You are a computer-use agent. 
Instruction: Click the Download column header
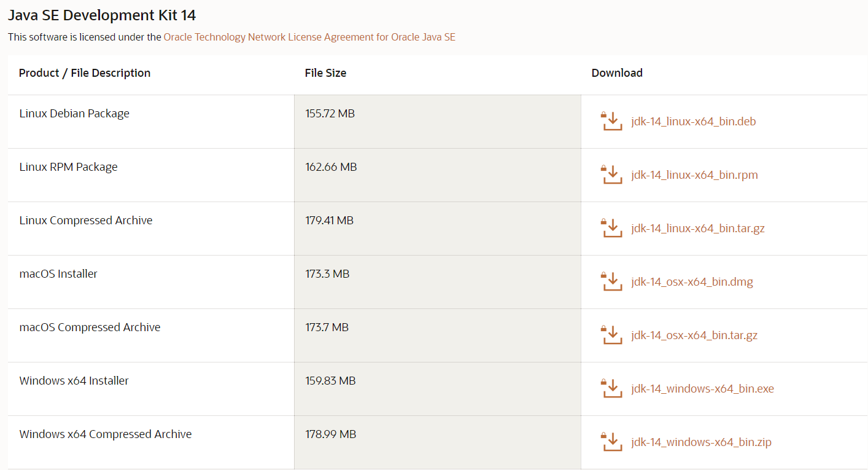click(617, 73)
